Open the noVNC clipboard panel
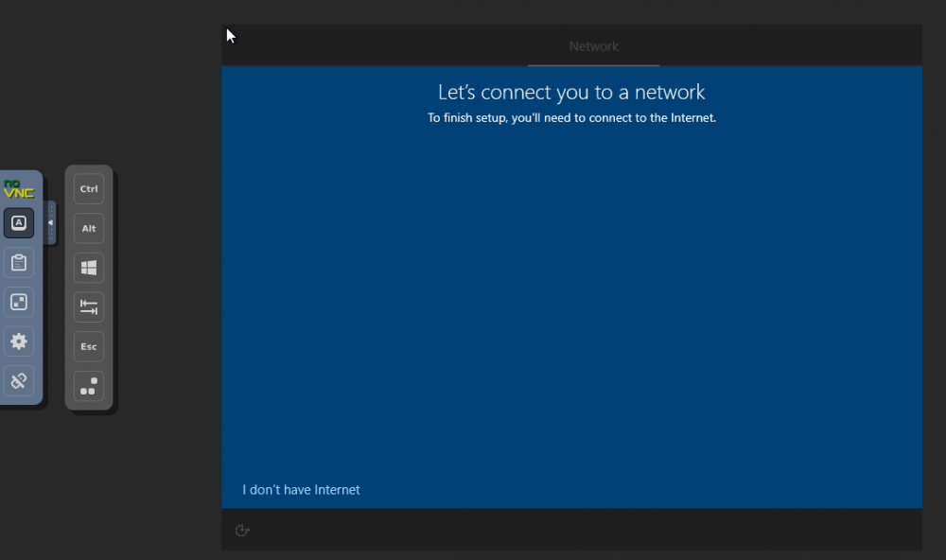Screen dimensions: 946x560 19,263
